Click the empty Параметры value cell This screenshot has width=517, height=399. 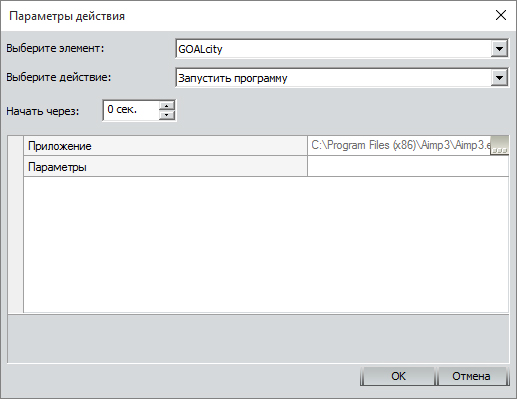click(x=408, y=166)
